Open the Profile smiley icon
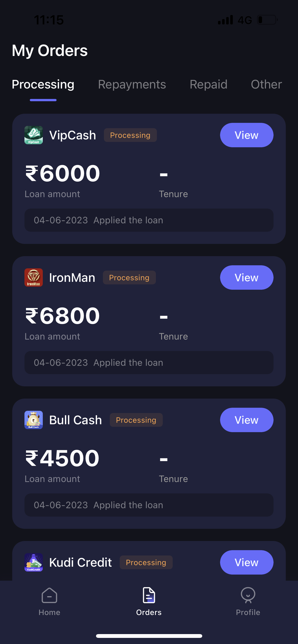Viewport: 298px width, 644px height. tap(248, 595)
